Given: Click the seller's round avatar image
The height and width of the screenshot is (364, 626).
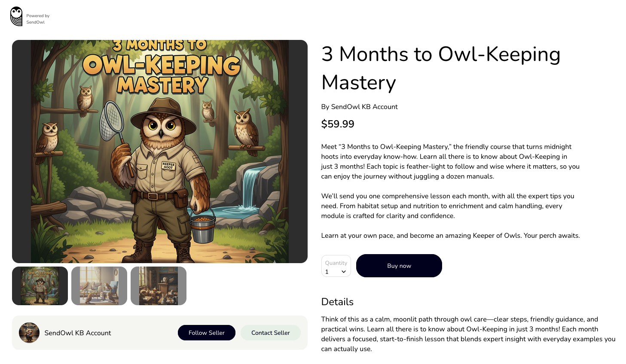Looking at the screenshot, I should click(29, 333).
